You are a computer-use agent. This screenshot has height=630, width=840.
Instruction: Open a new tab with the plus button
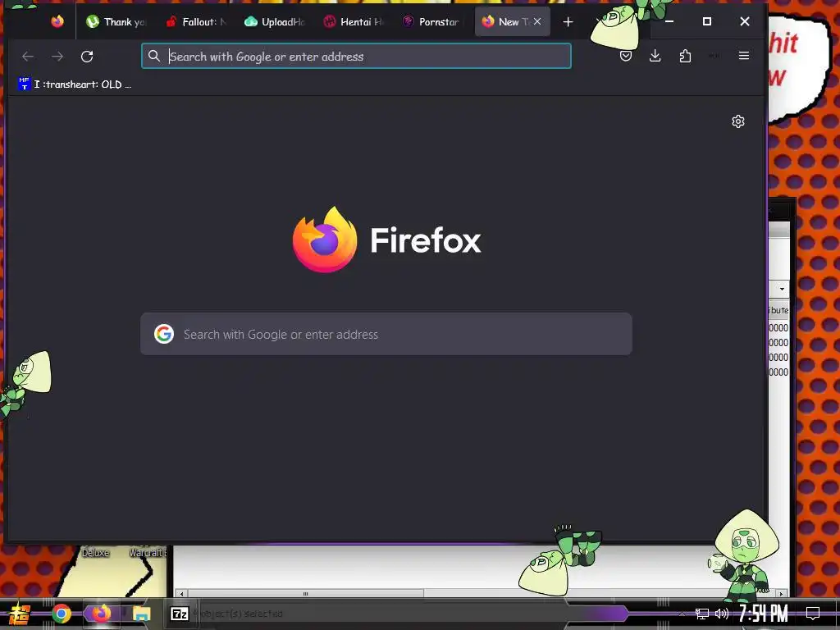pos(568,21)
